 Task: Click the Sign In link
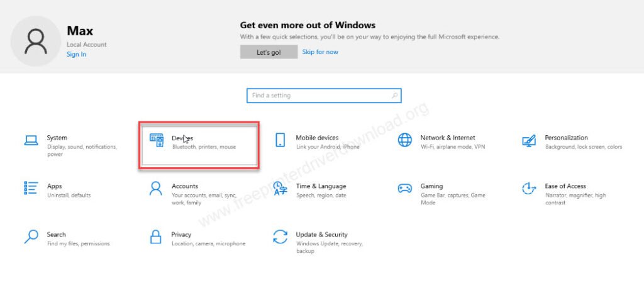(76, 54)
